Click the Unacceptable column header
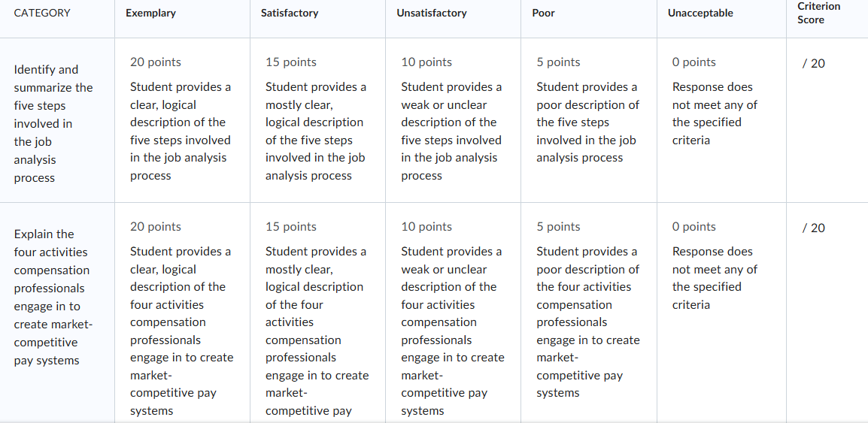The image size is (868, 423). click(x=700, y=14)
